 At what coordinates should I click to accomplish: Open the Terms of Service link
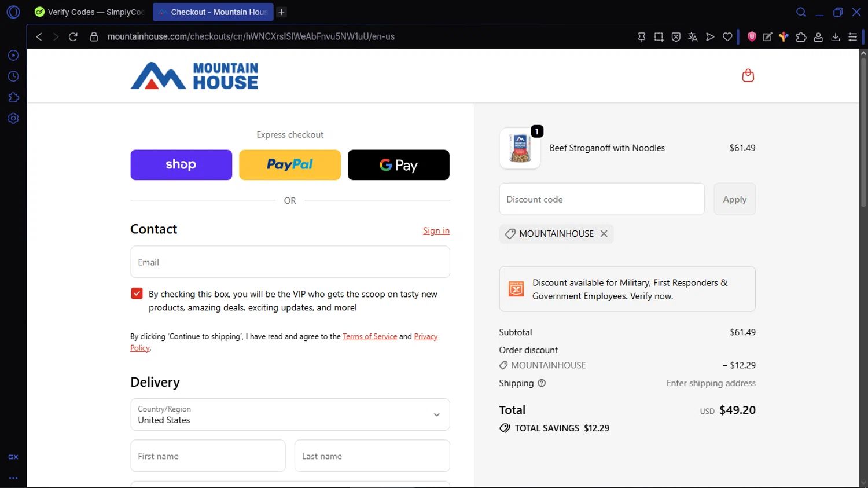(370, 336)
